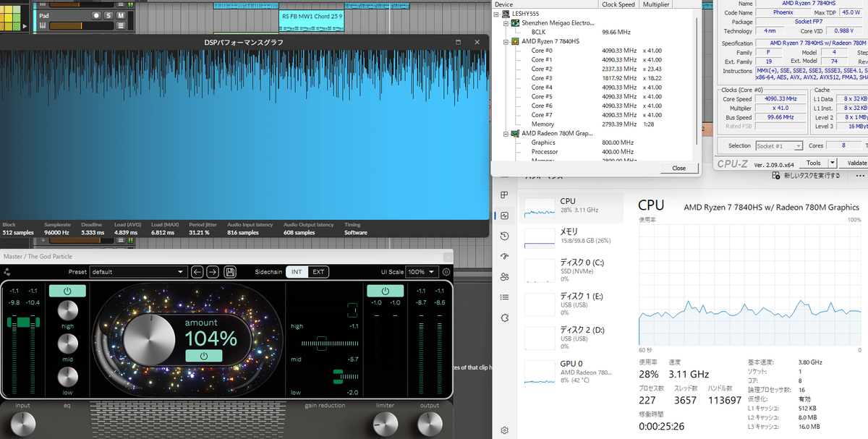The width and height of the screenshot is (868, 439).
Task: Click the CPU-Z Tools button
Action: 814,163
